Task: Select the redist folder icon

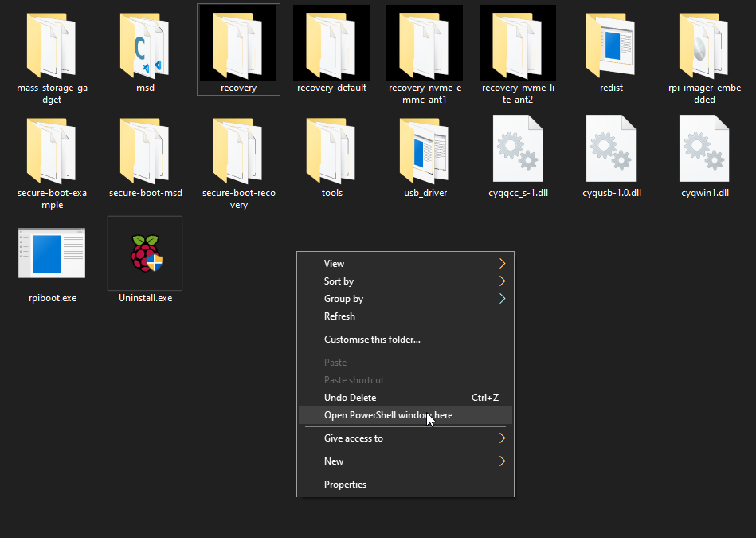Action: point(611,45)
